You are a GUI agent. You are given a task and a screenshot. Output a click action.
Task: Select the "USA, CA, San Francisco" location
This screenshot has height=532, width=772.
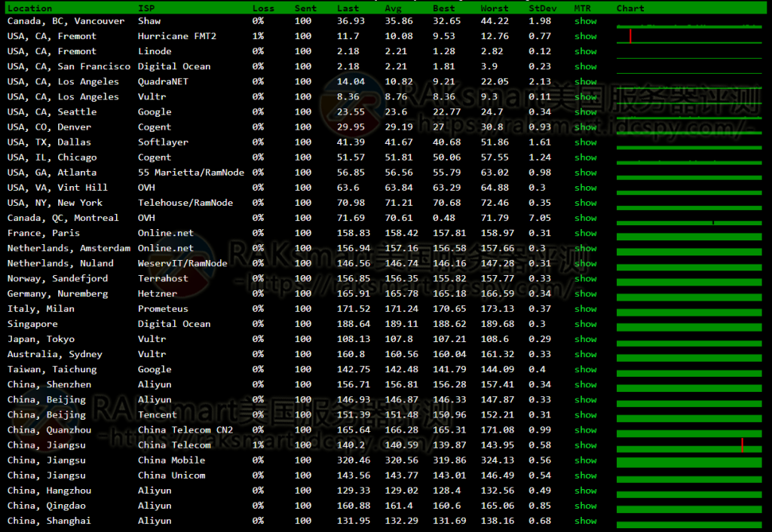[69, 66]
